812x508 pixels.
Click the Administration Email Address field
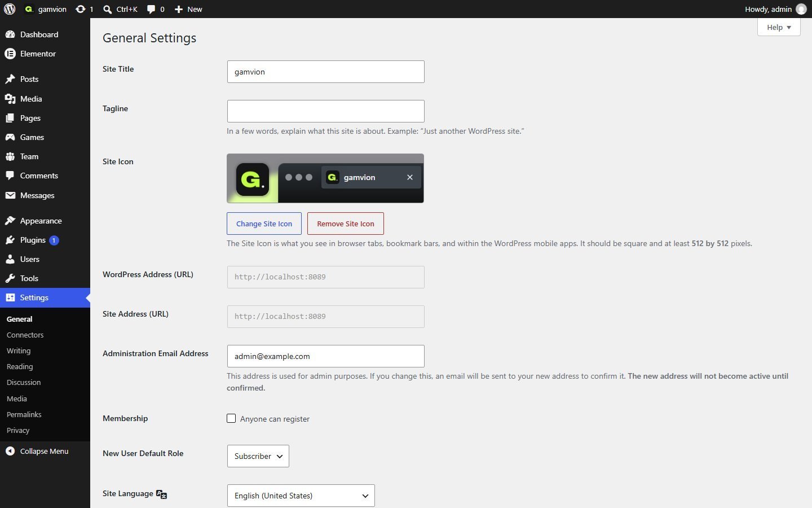tap(326, 356)
